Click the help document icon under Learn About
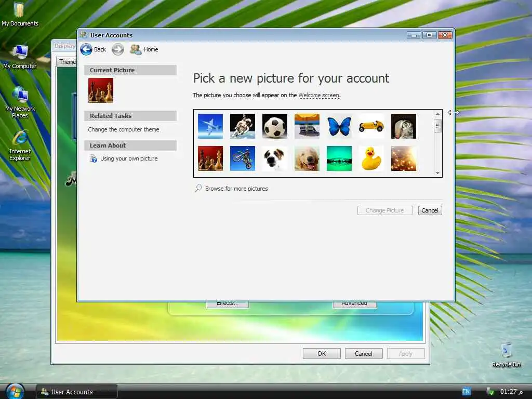Image resolution: width=532 pixels, height=399 pixels. point(93,158)
